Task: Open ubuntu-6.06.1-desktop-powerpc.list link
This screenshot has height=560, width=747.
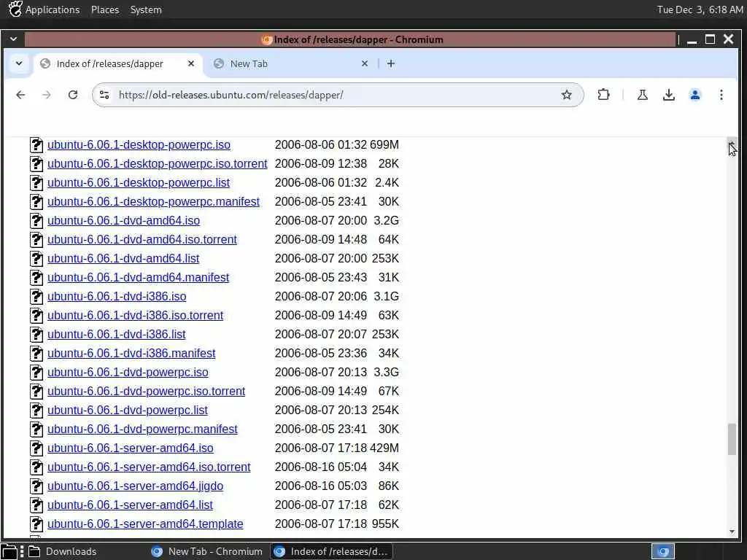Action: [x=138, y=183]
